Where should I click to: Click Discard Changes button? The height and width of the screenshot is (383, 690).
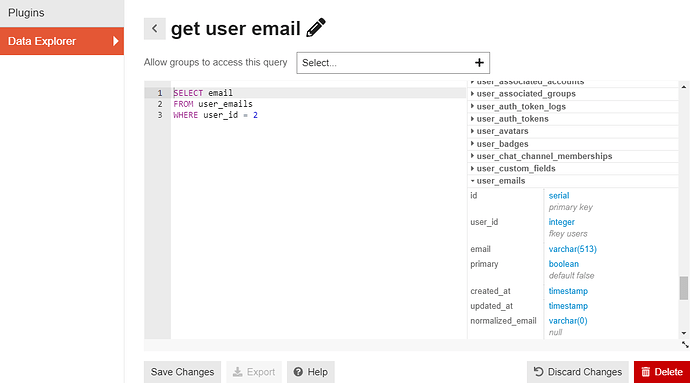pyautogui.click(x=578, y=372)
